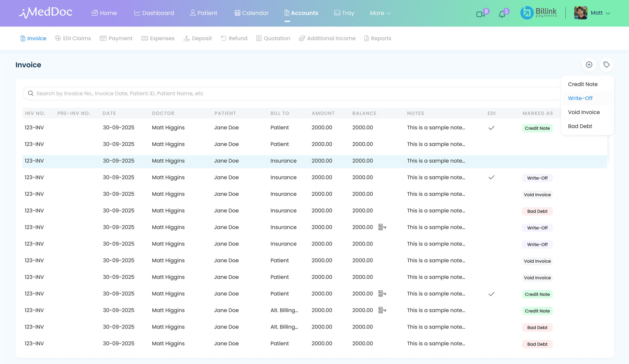Click the first row's Credit Note badge
Screen dimensions: 629x364
[537, 128]
